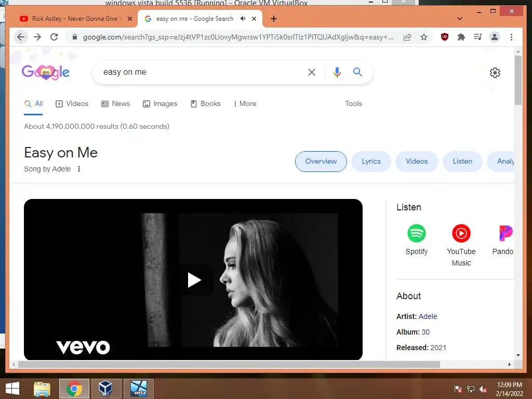
Task: Open Chrome profile avatar
Action: click(x=495, y=37)
